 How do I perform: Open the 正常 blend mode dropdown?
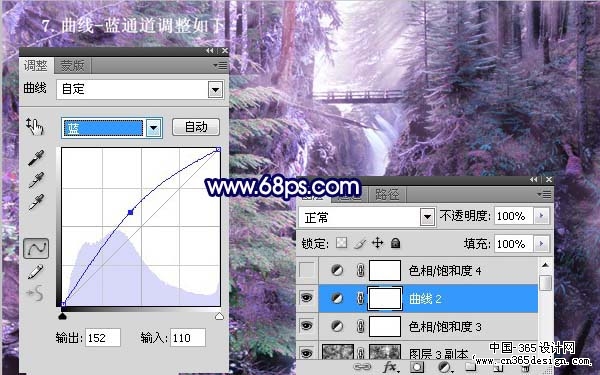(x=427, y=217)
